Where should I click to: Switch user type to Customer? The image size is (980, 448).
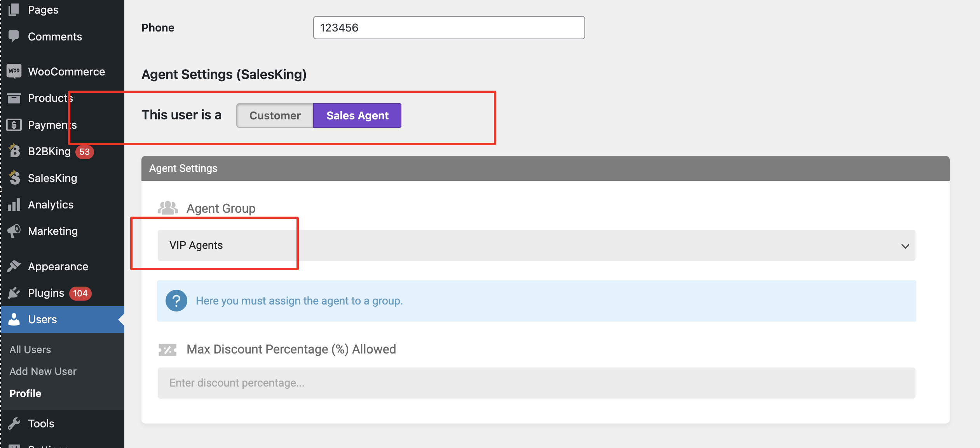(x=275, y=115)
